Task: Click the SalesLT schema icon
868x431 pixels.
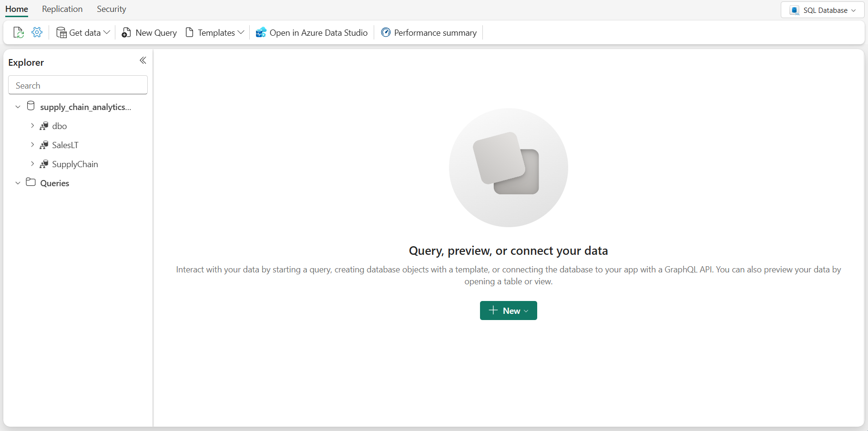Action: tap(44, 145)
